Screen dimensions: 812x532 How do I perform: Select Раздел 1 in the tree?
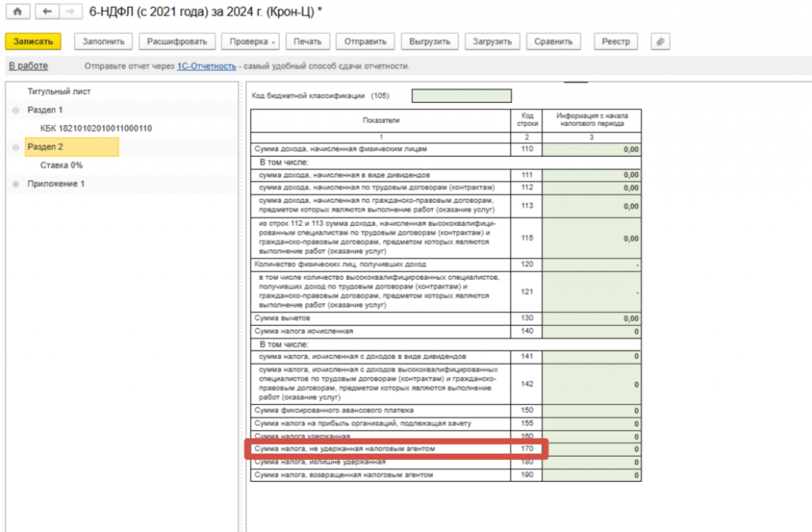tap(45, 110)
